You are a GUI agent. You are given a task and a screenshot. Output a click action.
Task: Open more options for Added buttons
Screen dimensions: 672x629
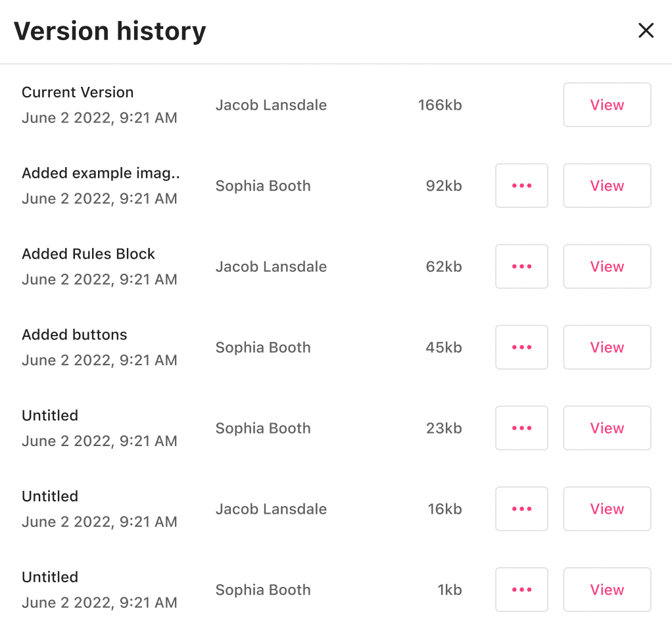(521, 347)
